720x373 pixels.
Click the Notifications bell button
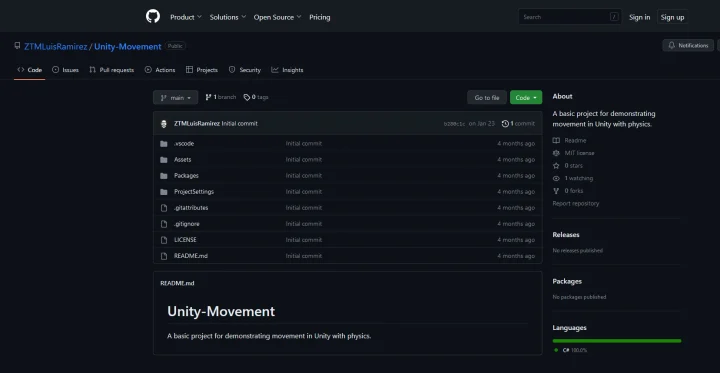click(x=688, y=45)
